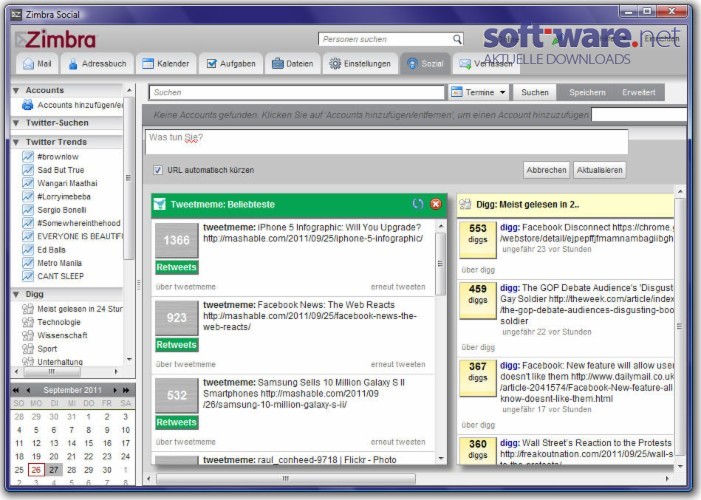
Task: Click the Aktualisieren button
Action: tap(600, 170)
